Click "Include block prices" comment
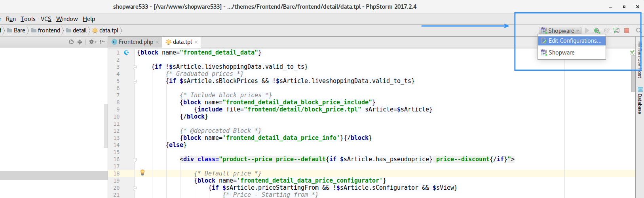This screenshot has height=198, width=644. coord(226,95)
